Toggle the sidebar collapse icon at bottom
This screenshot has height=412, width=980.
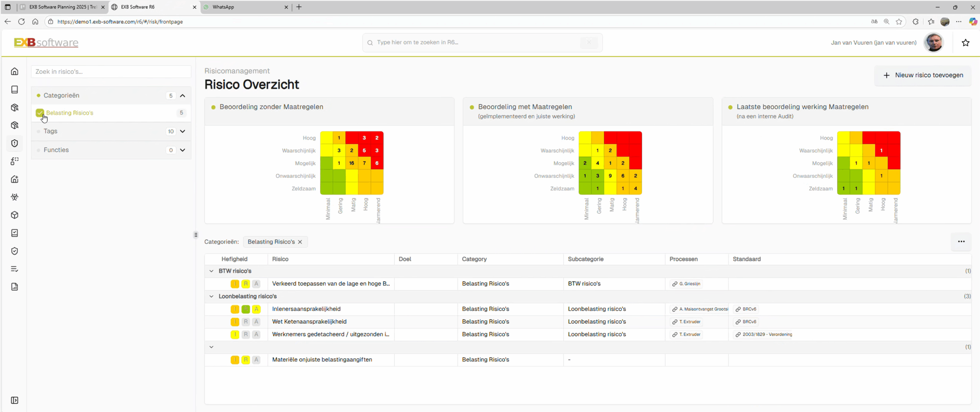point(15,400)
